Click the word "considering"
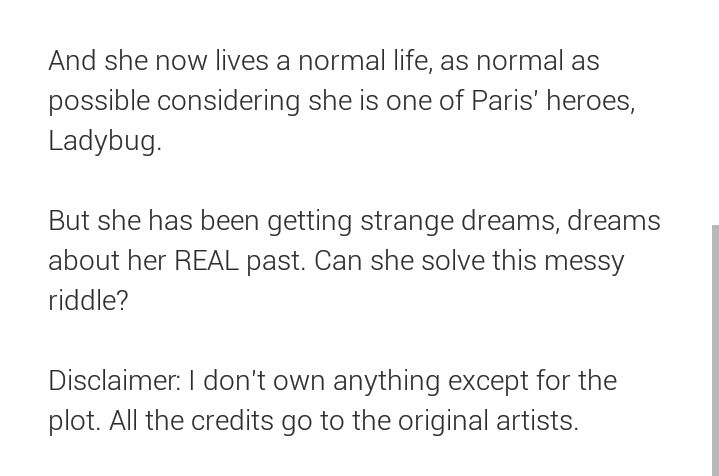 tap(228, 102)
